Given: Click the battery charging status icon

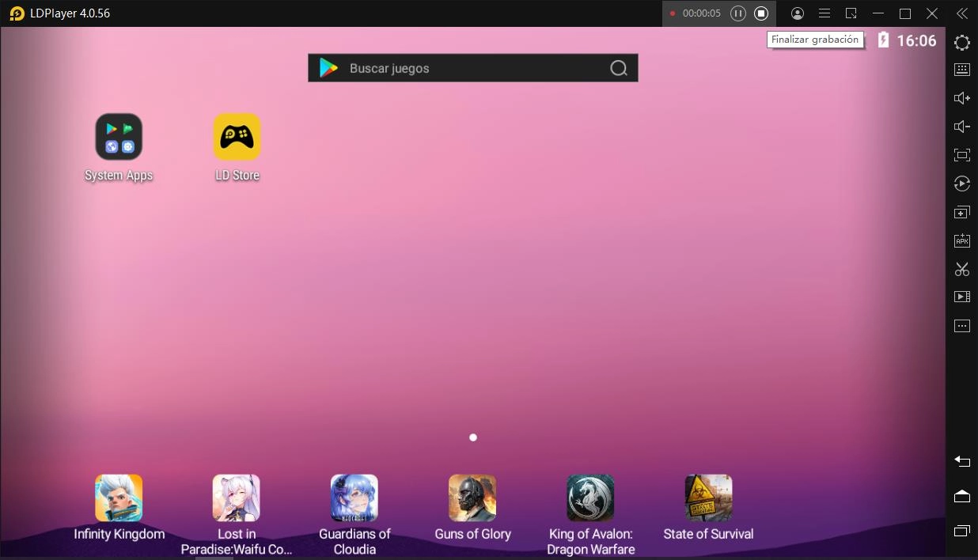Looking at the screenshot, I should coord(883,40).
